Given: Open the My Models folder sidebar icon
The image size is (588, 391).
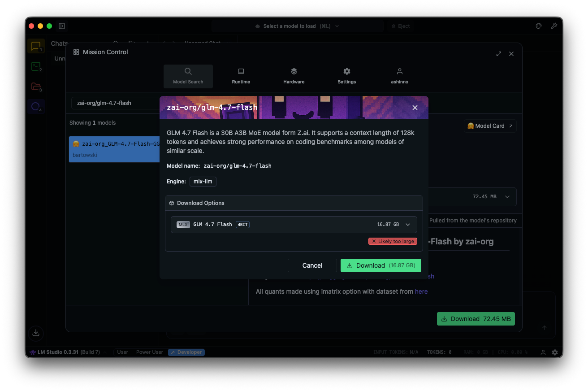Looking at the screenshot, I should tap(36, 87).
